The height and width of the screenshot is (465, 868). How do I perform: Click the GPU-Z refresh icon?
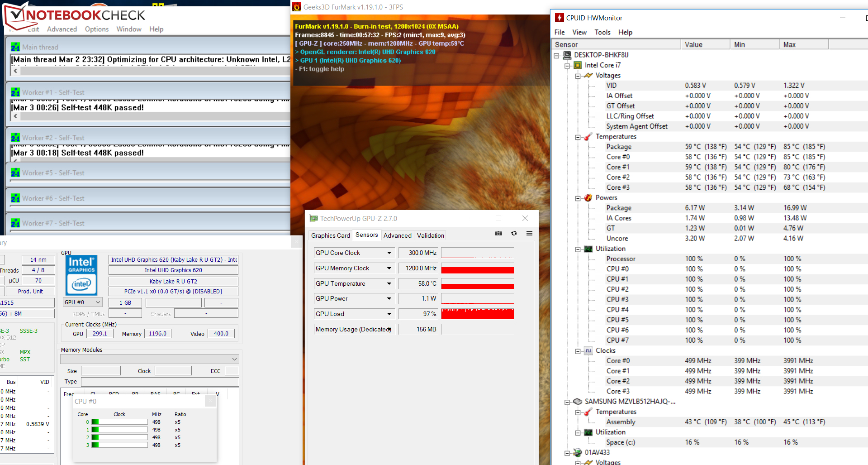tap(514, 233)
